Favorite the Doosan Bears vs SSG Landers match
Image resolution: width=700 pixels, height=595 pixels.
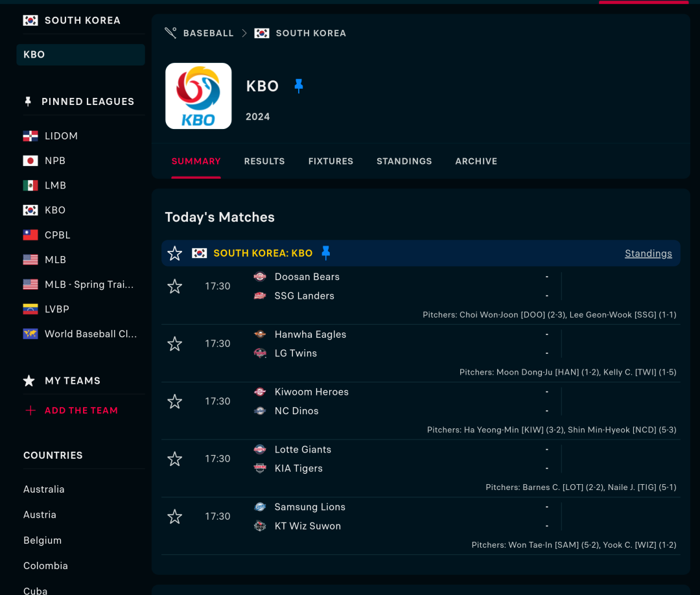174,286
